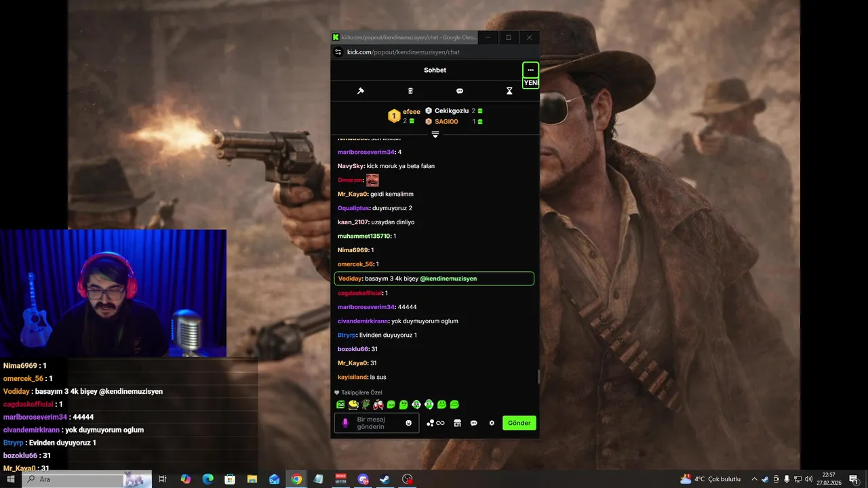Select the wine glasses toast emote

point(378,405)
